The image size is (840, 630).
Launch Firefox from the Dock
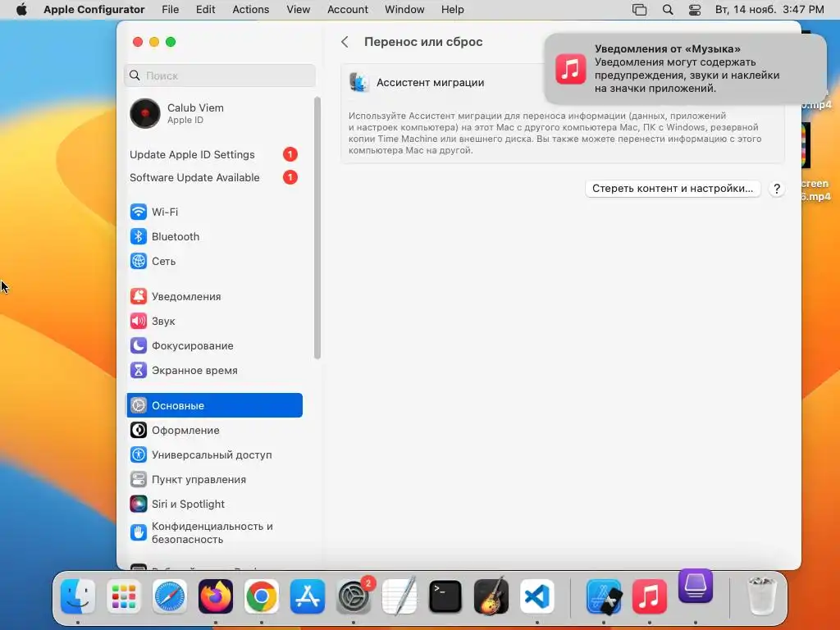click(216, 596)
